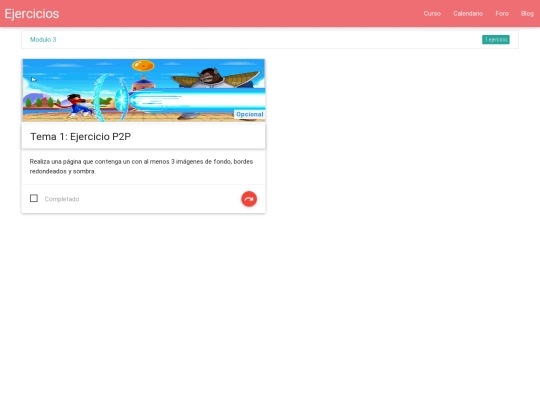This screenshot has width=540, height=405.
Task: Click the 1 ejercicio badge
Action: point(496,40)
